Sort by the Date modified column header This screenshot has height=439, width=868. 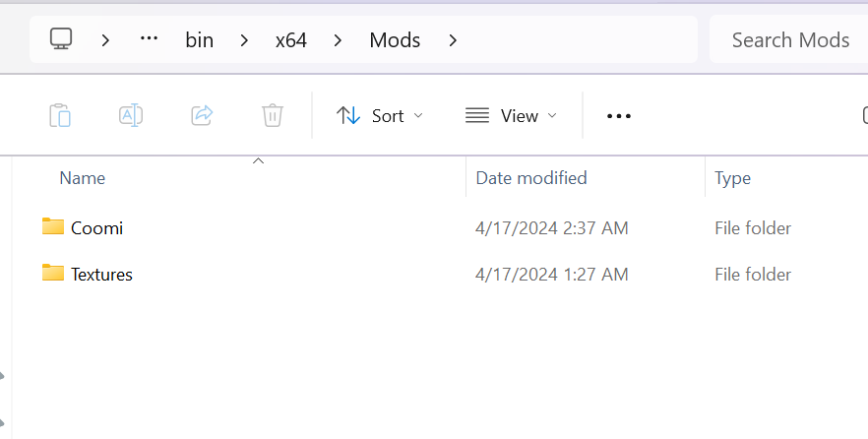pyautogui.click(x=531, y=178)
